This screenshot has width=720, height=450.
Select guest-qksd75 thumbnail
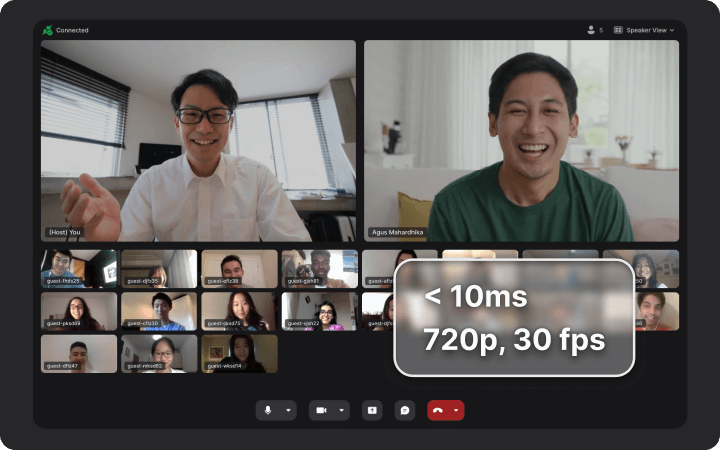240,311
